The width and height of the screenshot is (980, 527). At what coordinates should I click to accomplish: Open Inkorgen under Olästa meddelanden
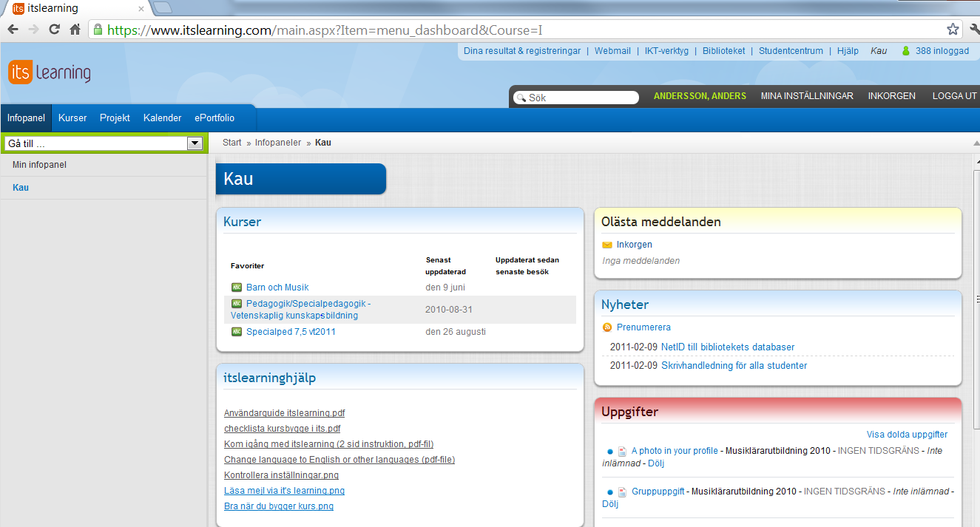(x=635, y=245)
